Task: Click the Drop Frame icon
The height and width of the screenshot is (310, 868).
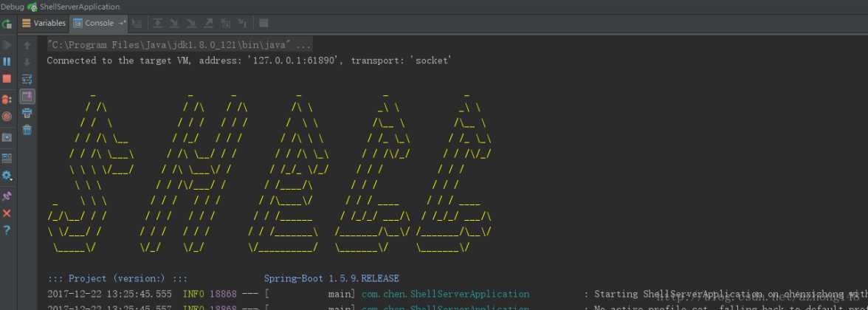Action: coord(225,24)
